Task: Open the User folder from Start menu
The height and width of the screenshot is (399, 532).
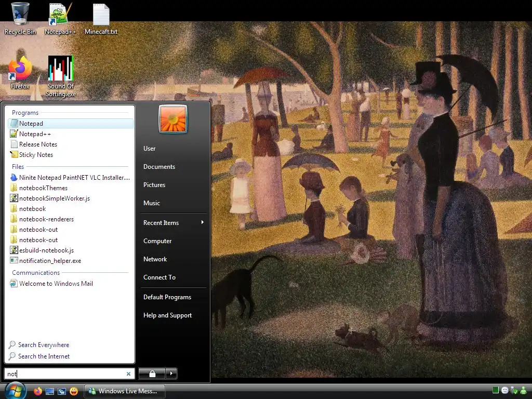Action: tap(174, 149)
